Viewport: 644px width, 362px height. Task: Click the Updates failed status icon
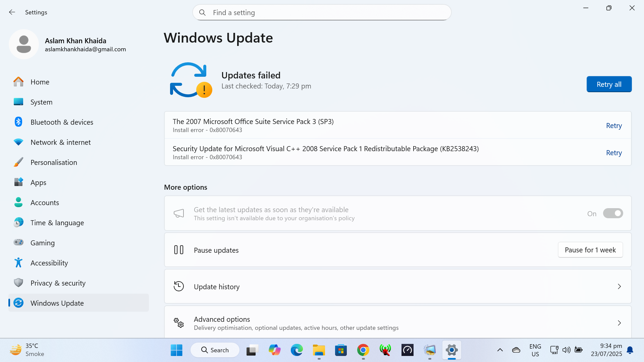(191, 80)
